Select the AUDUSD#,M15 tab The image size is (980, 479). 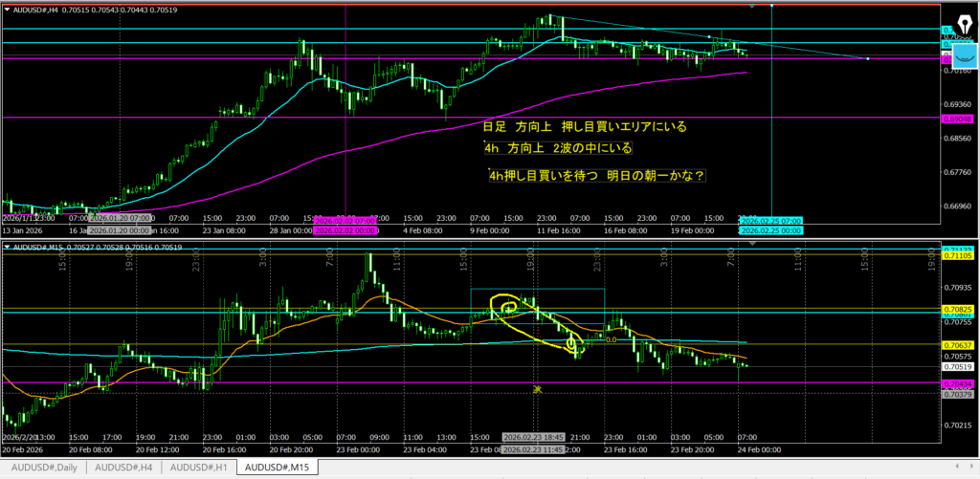pos(278,468)
